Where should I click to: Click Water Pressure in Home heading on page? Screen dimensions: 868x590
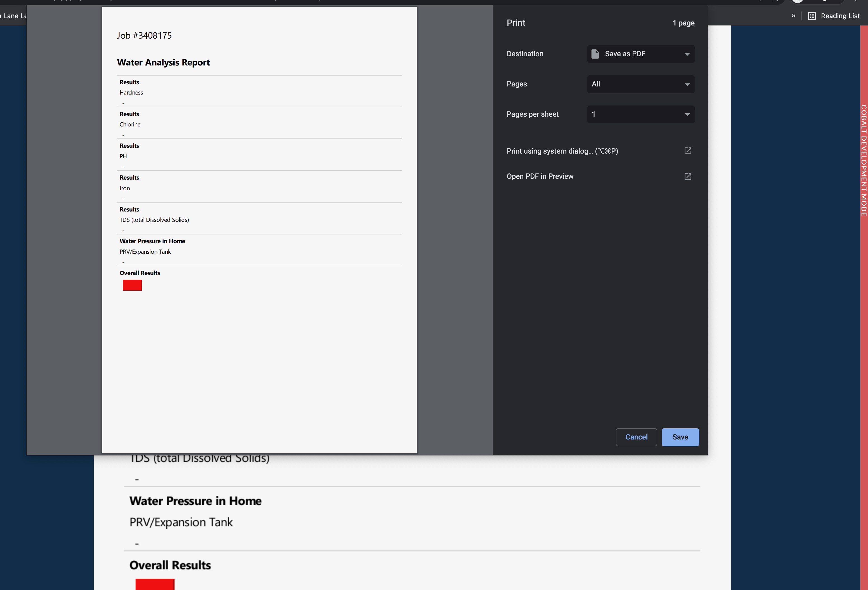point(195,501)
